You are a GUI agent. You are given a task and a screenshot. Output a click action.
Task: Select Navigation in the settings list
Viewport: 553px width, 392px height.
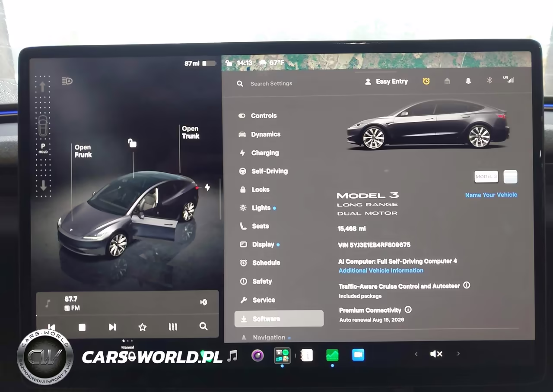pyautogui.click(x=265, y=337)
